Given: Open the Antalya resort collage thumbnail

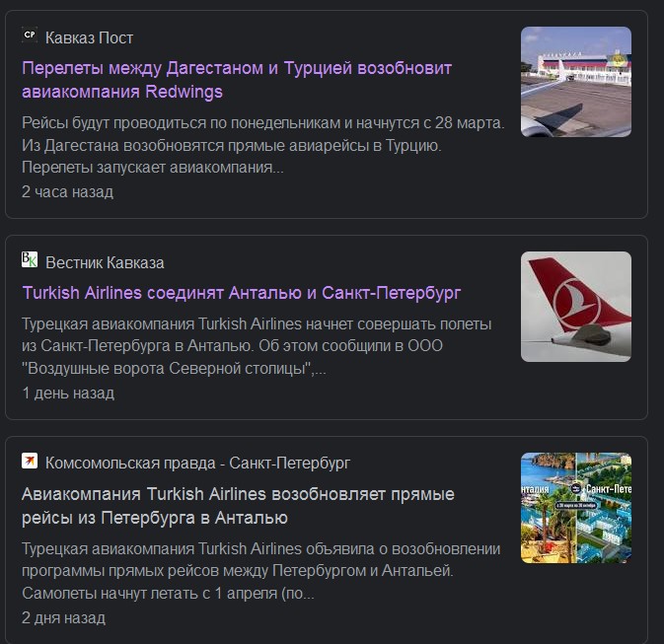Looking at the screenshot, I should tap(575, 508).
